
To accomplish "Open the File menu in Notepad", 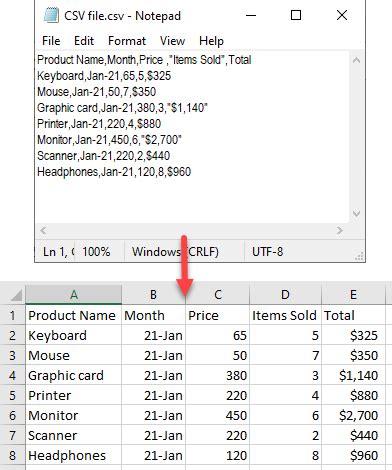I will click(x=51, y=41).
